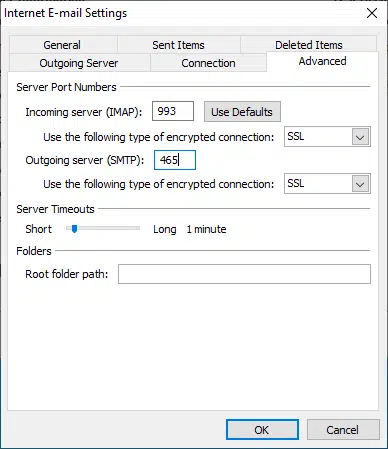Click the Outgoing server (SMTP) port field

(175, 160)
